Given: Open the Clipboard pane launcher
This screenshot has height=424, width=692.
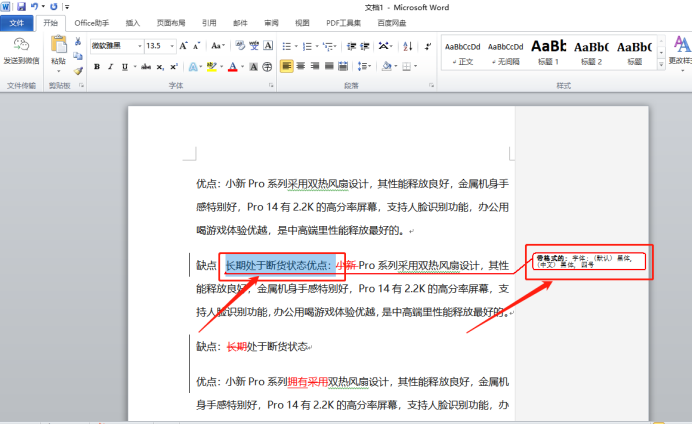Looking at the screenshot, I should tap(81, 86).
